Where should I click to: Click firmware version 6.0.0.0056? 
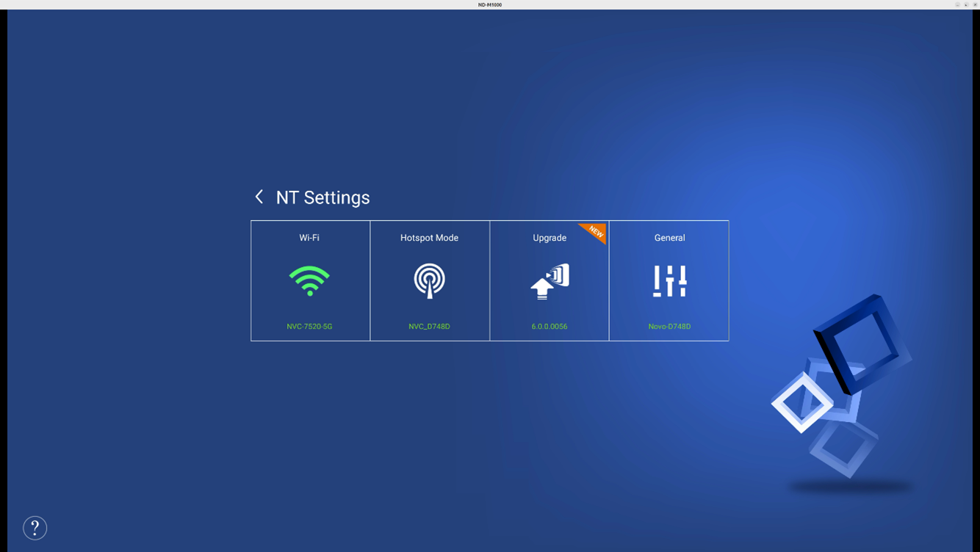[x=550, y=327]
